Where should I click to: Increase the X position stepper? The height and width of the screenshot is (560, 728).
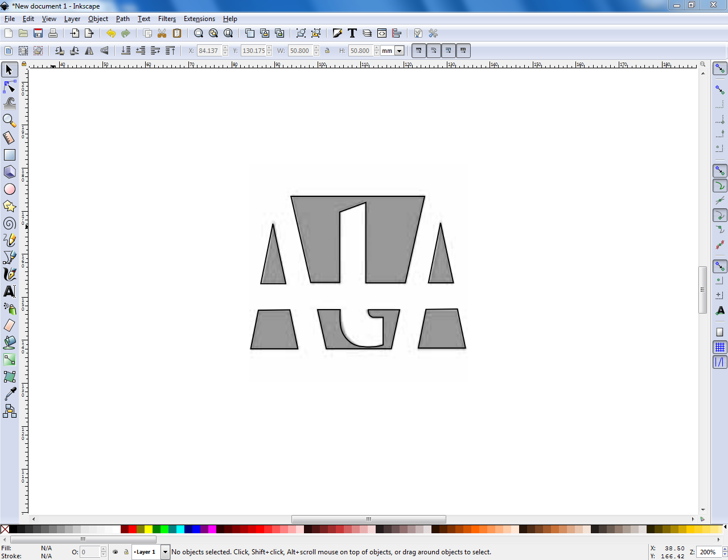pos(225,48)
